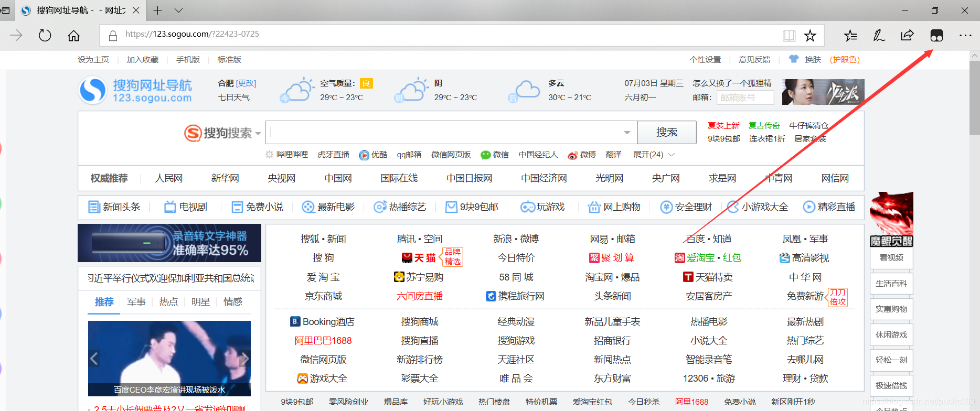Click the share page icon

907,36
